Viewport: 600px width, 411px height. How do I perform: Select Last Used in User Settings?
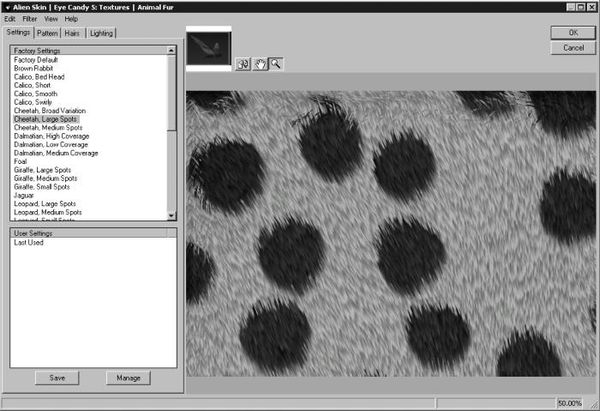pos(29,242)
